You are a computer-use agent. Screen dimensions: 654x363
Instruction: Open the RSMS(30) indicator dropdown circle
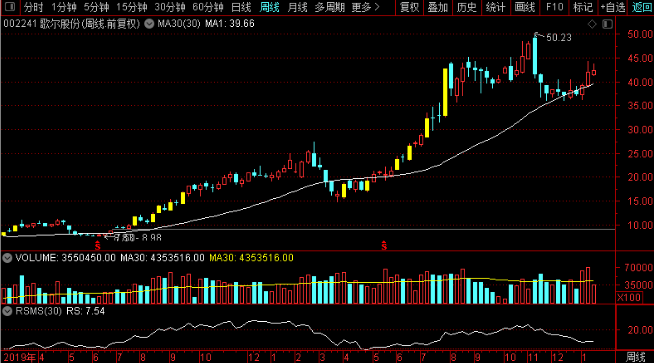tap(7, 311)
